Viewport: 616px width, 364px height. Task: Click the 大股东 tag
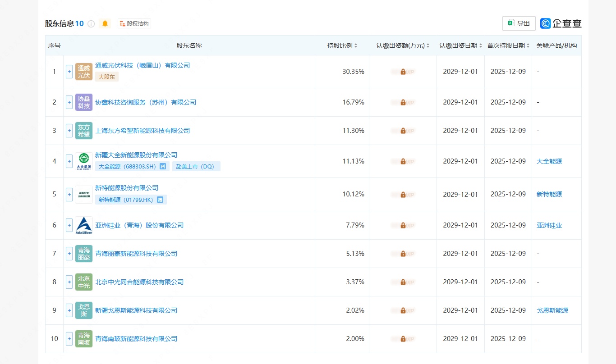107,77
